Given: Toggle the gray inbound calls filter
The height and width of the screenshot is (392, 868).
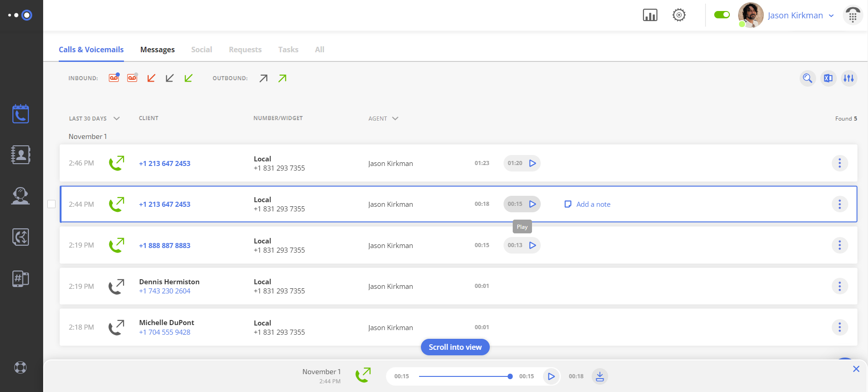Looking at the screenshot, I should coord(169,78).
